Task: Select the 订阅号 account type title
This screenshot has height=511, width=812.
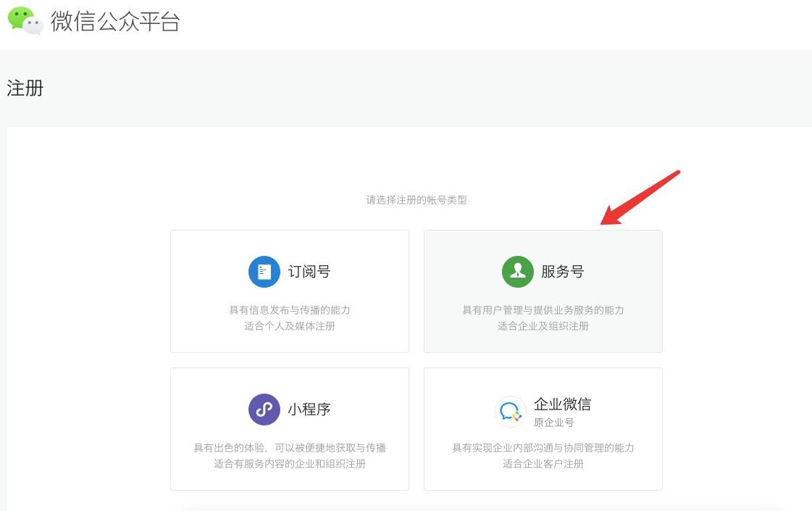Action: click(x=309, y=272)
